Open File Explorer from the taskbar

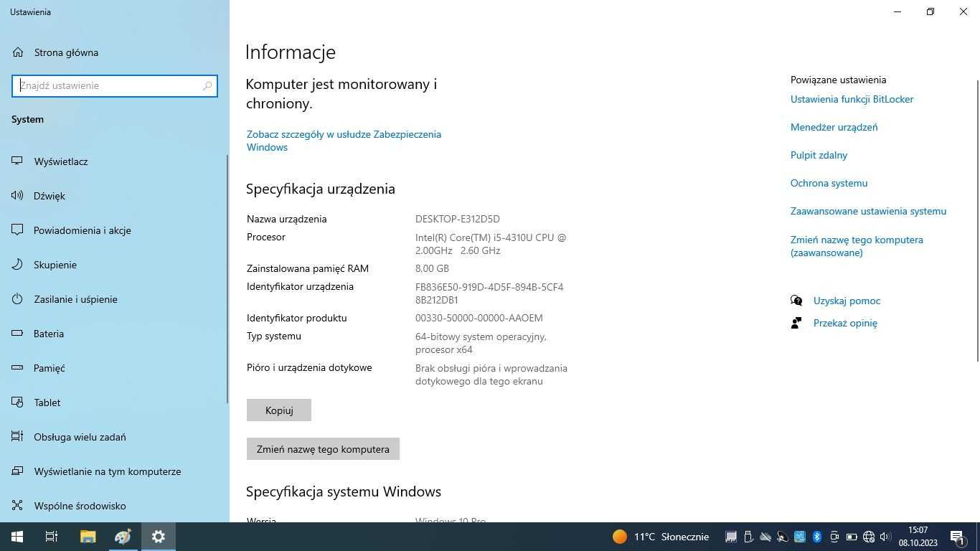(x=88, y=537)
